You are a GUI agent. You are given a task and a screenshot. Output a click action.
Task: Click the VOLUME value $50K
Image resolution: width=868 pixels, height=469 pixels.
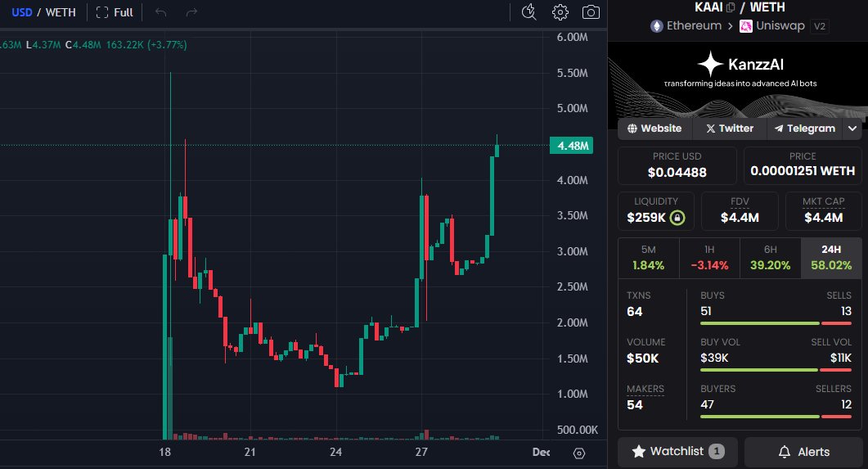[x=643, y=359]
